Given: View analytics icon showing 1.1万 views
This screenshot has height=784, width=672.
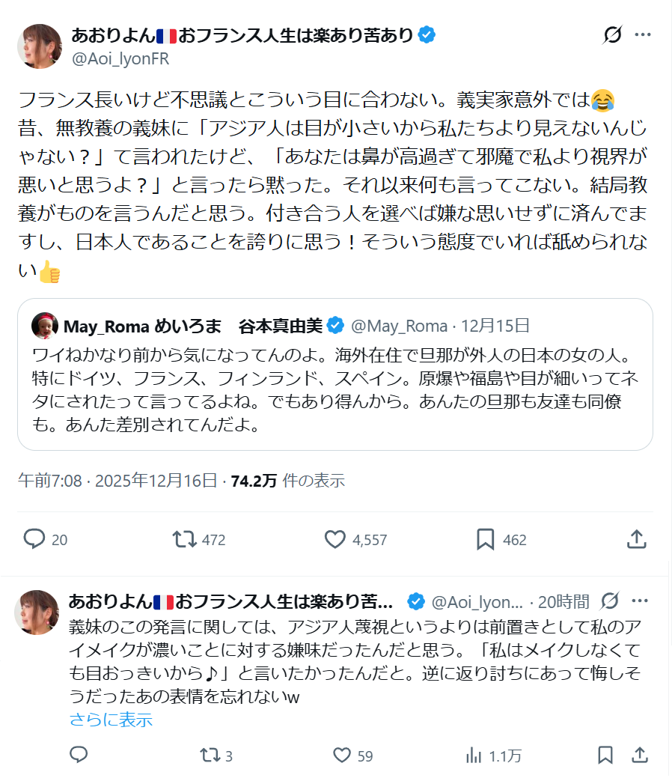Looking at the screenshot, I should tap(474, 755).
